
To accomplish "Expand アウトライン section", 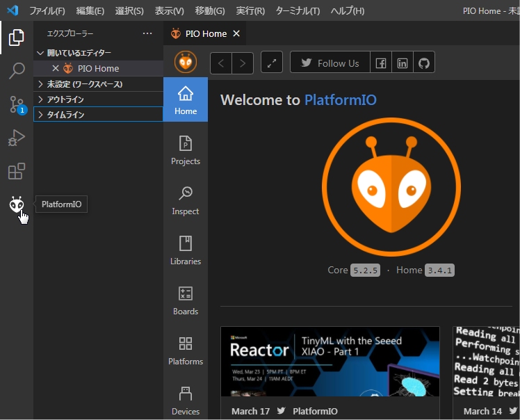I will (x=99, y=99).
